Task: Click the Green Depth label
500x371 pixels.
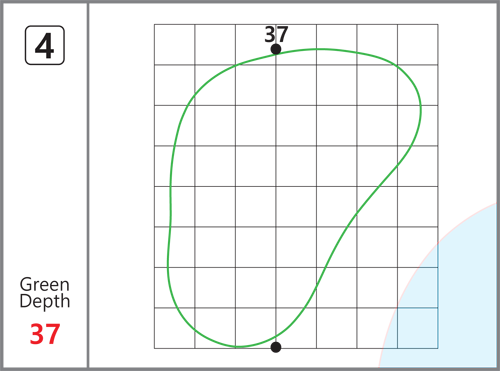Action: [45, 293]
